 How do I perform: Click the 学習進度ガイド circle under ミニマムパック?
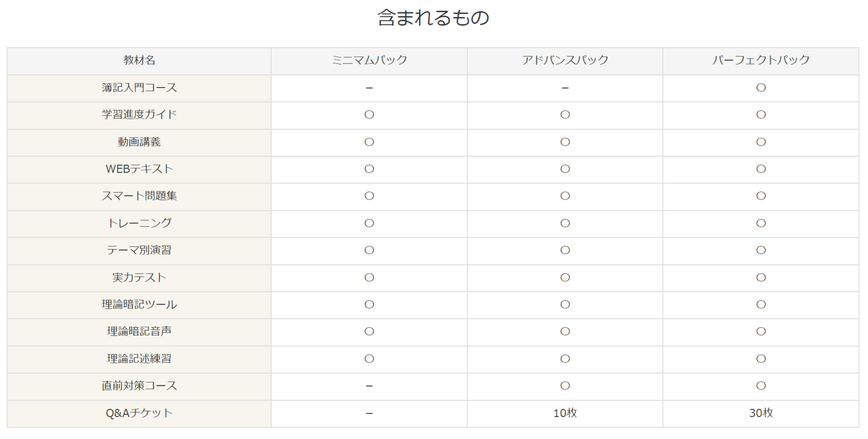tap(369, 115)
